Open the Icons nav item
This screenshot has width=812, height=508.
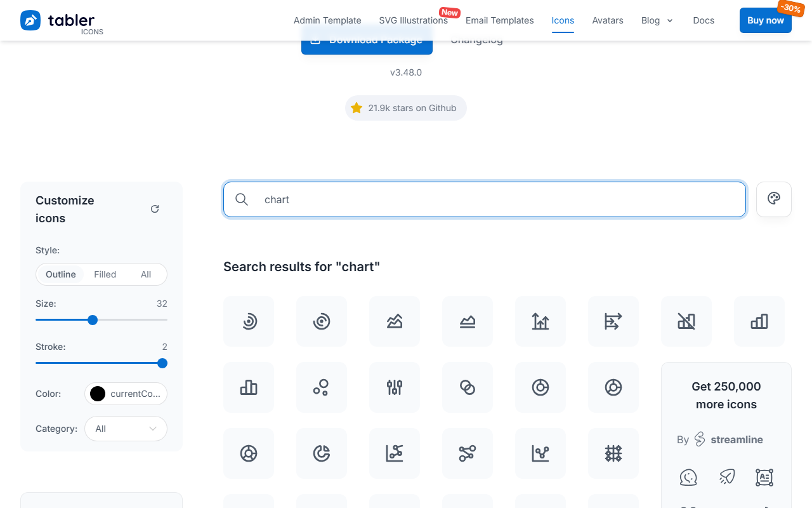point(563,20)
